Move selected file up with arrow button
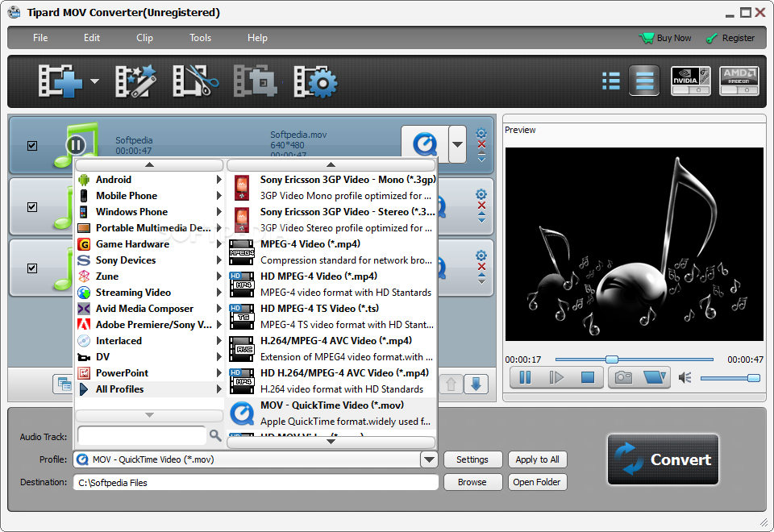The width and height of the screenshot is (774, 532). (451, 384)
